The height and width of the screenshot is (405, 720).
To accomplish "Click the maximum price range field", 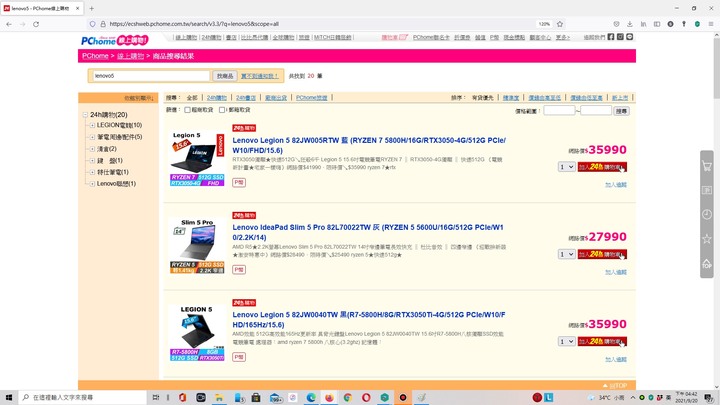I will coord(596,110).
